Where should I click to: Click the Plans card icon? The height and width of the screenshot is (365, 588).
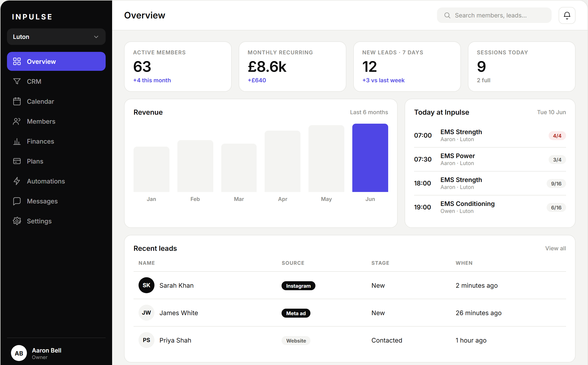pyautogui.click(x=17, y=161)
